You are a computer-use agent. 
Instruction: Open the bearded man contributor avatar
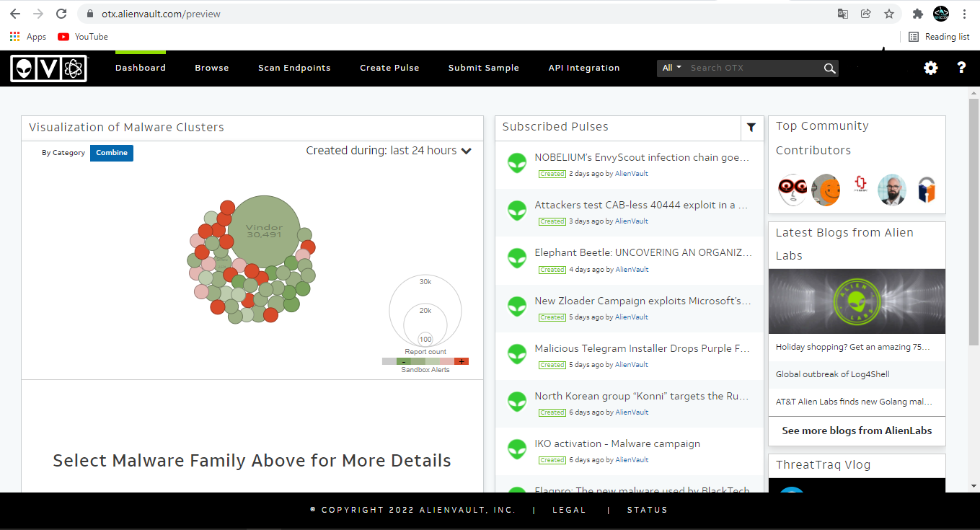click(x=892, y=190)
